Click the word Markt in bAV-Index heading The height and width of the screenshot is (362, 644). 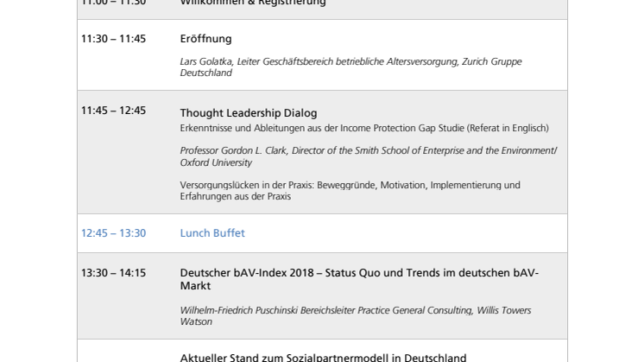[195, 286]
